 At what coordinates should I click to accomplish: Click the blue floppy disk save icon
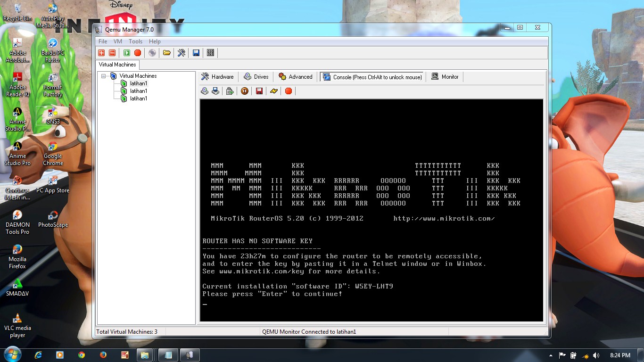pyautogui.click(x=196, y=53)
